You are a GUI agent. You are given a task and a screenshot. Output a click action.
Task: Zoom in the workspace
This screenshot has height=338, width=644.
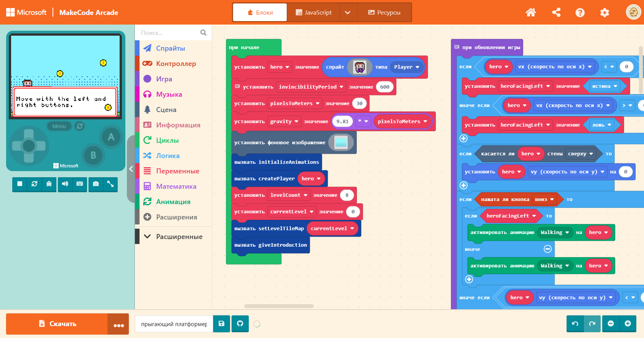[628, 324]
